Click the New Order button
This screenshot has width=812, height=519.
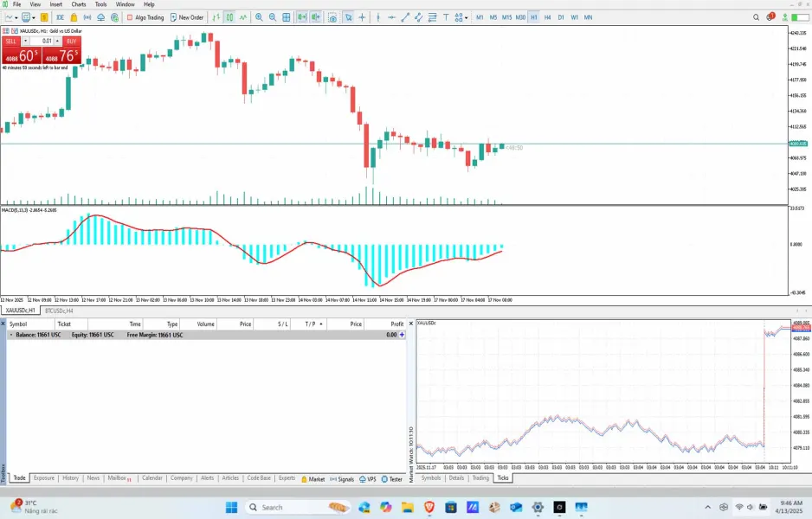pos(187,17)
